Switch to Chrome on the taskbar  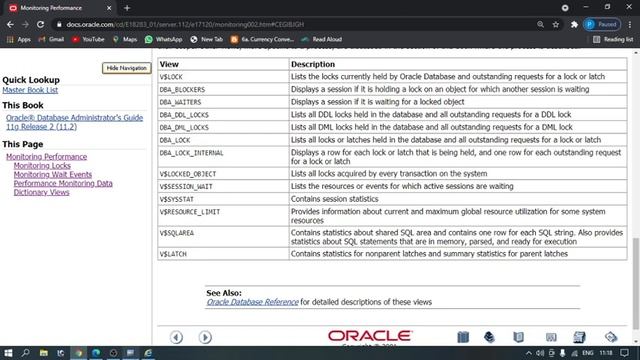tap(78, 353)
